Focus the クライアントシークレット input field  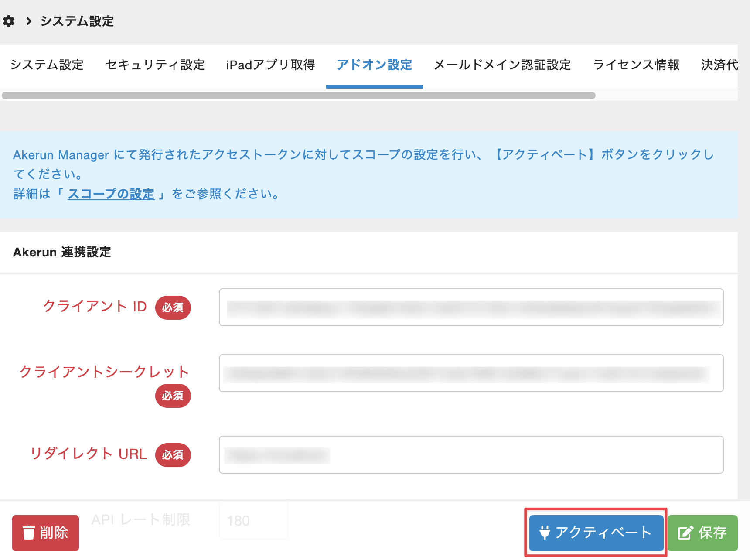[x=471, y=373]
